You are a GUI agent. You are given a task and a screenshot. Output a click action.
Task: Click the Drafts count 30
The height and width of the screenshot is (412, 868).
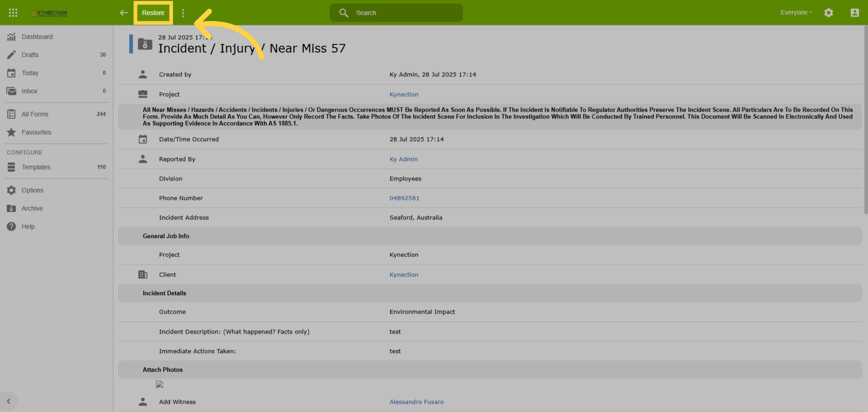[x=103, y=55]
